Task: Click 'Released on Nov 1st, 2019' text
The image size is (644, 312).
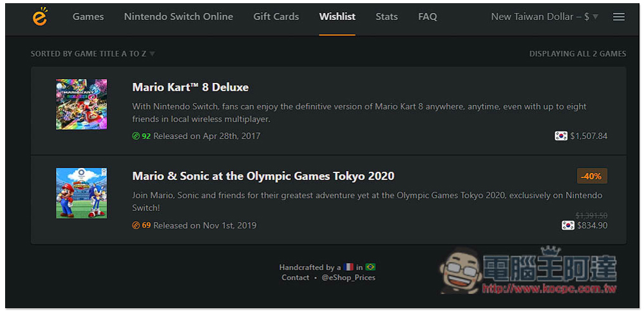Action: tap(205, 225)
